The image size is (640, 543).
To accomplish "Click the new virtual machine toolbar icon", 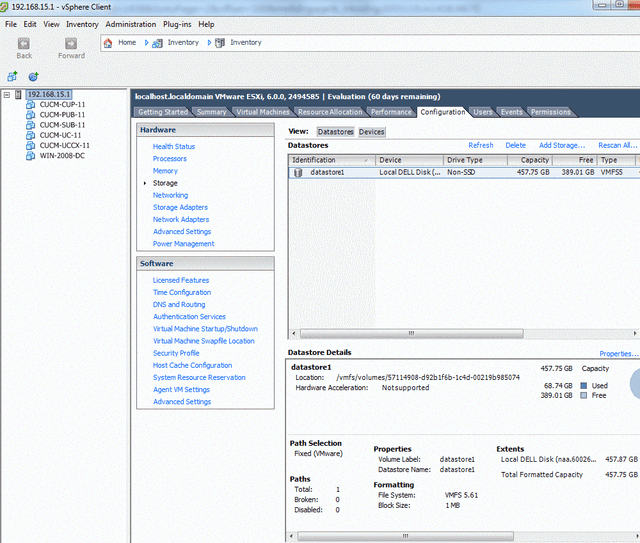I will [x=13, y=76].
